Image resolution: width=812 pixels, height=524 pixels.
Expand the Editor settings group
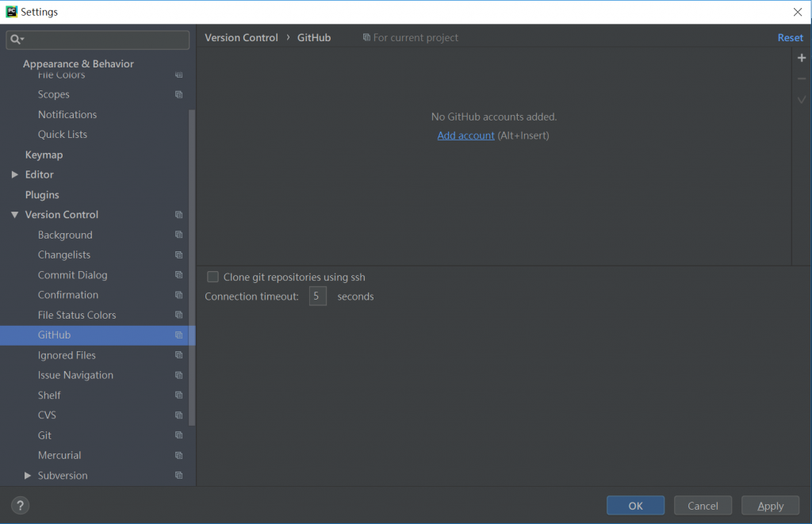pyautogui.click(x=14, y=174)
